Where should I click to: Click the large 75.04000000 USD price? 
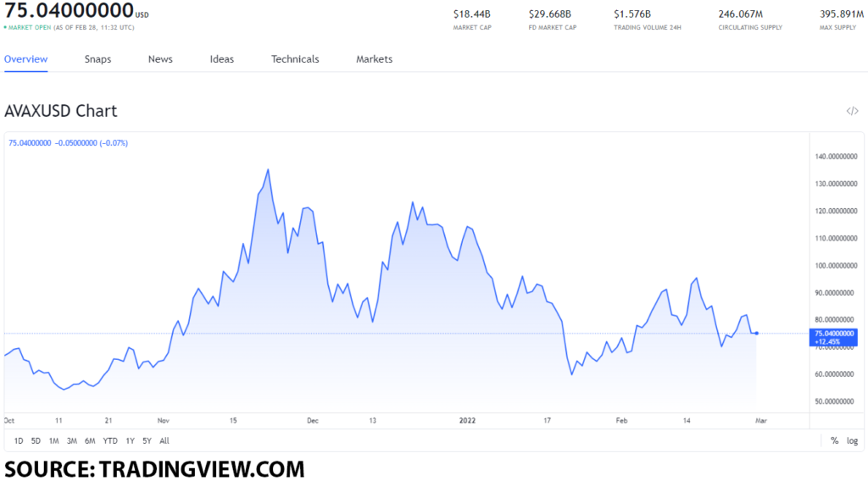tap(76, 10)
